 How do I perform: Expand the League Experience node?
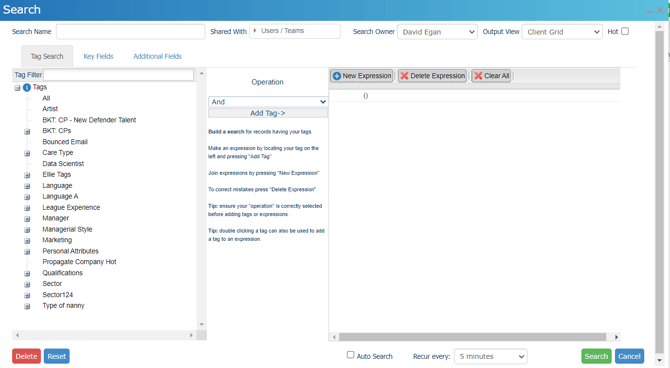point(27,208)
